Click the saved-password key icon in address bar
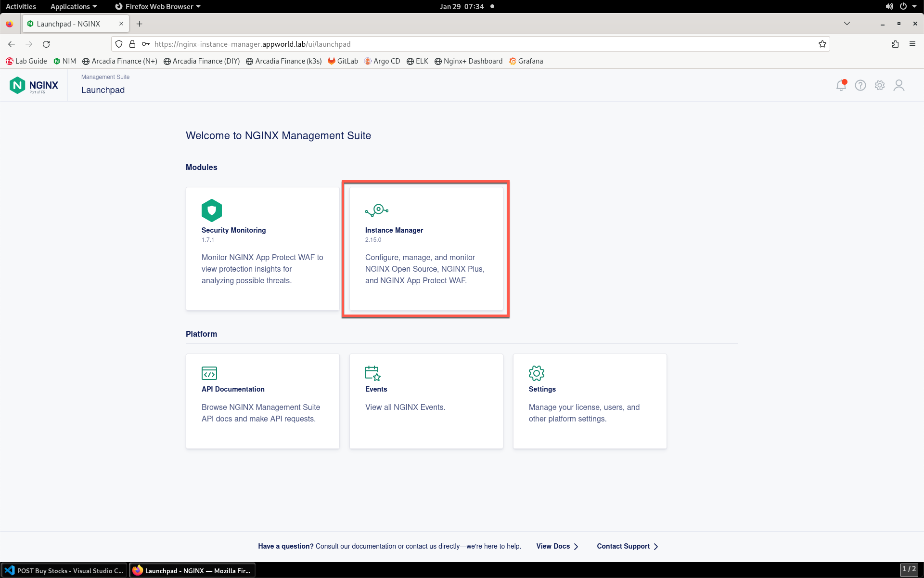The width and height of the screenshot is (924, 578). pyautogui.click(x=146, y=44)
